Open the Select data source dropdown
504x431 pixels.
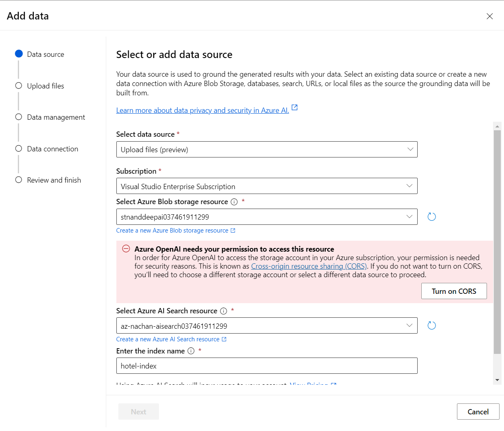click(x=266, y=149)
